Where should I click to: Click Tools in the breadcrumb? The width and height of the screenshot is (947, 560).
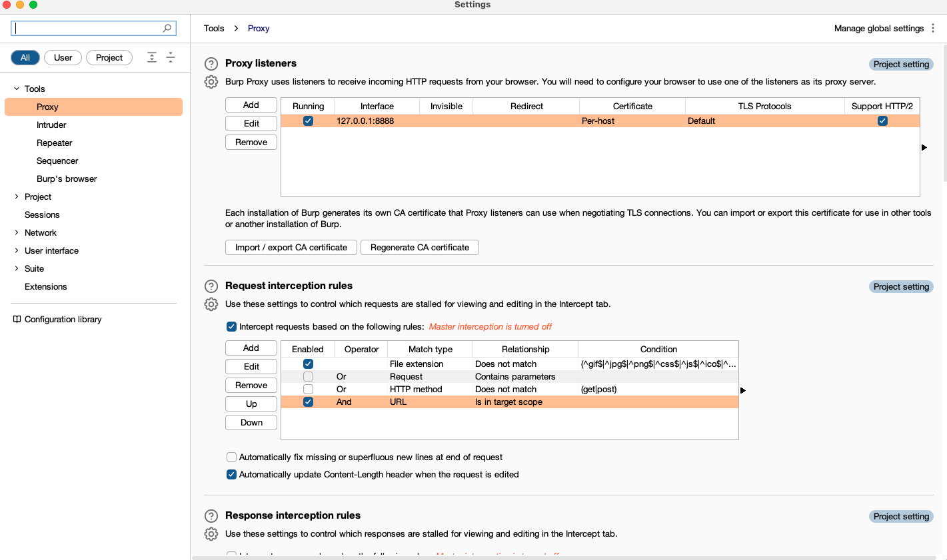pos(214,28)
